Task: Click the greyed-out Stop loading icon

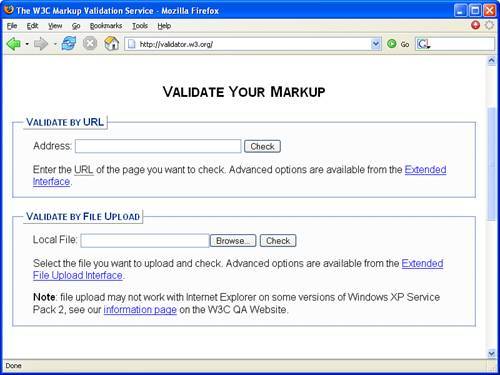Action: [90, 44]
